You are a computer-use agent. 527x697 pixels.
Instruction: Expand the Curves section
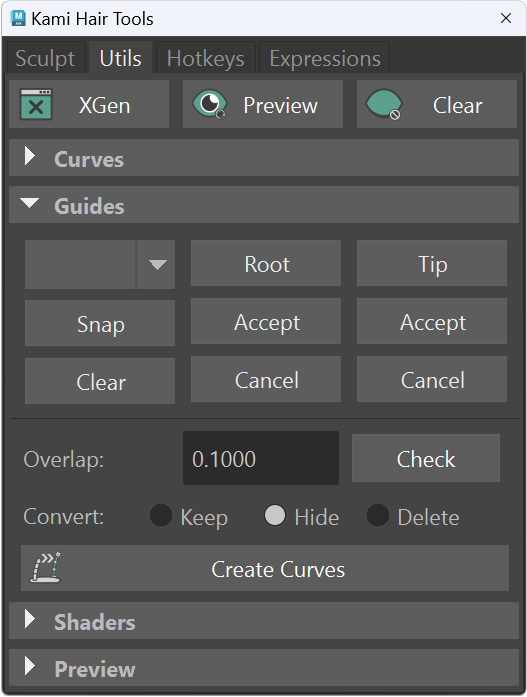[264, 158]
